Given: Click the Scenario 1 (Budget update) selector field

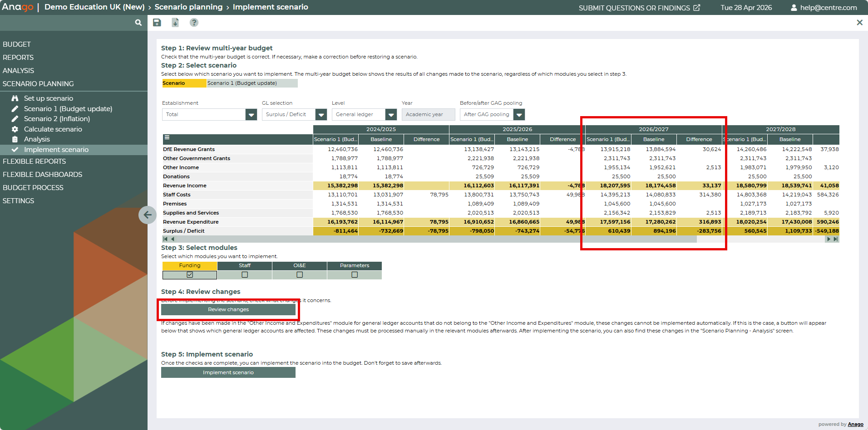Looking at the screenshot, I should 252,83.
